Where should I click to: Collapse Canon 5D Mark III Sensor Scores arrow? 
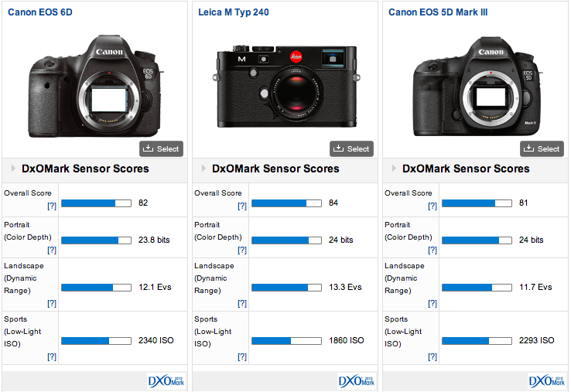395,169
